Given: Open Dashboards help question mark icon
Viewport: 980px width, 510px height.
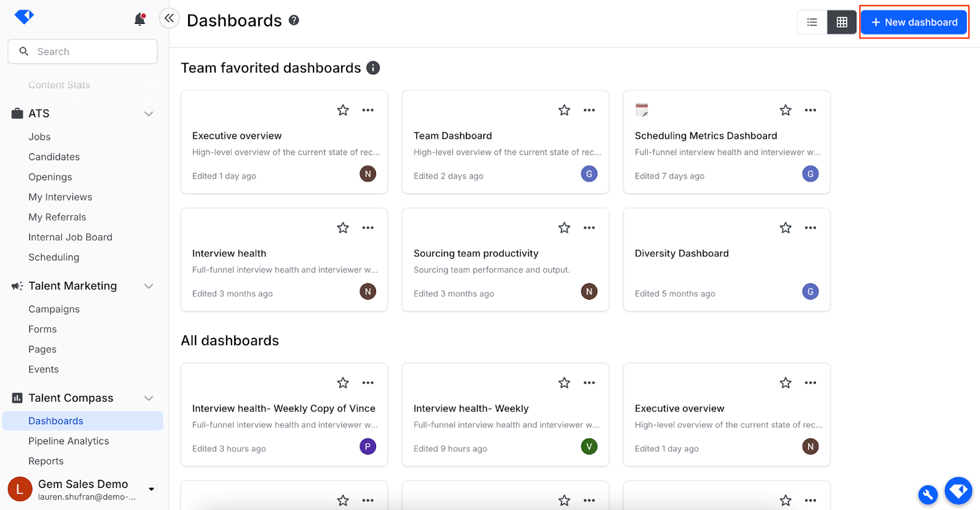Looking at the screenshot, I should tap(294, 20).
